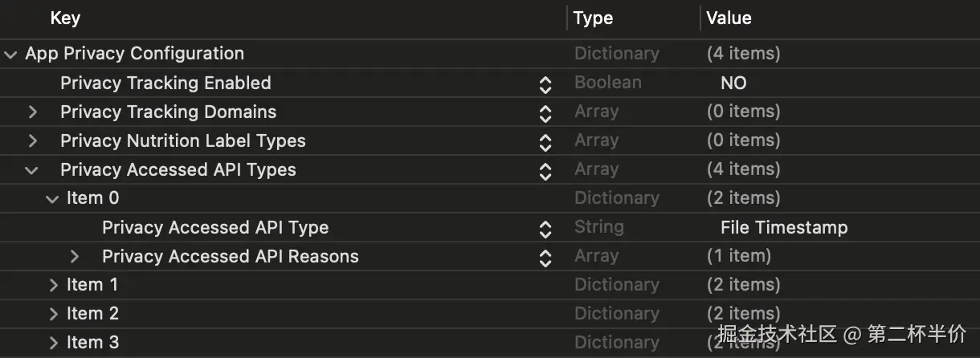980x358 pixels.
Task: Open key stepper for Privacy Accessed API Reasons
Action: 545,258
